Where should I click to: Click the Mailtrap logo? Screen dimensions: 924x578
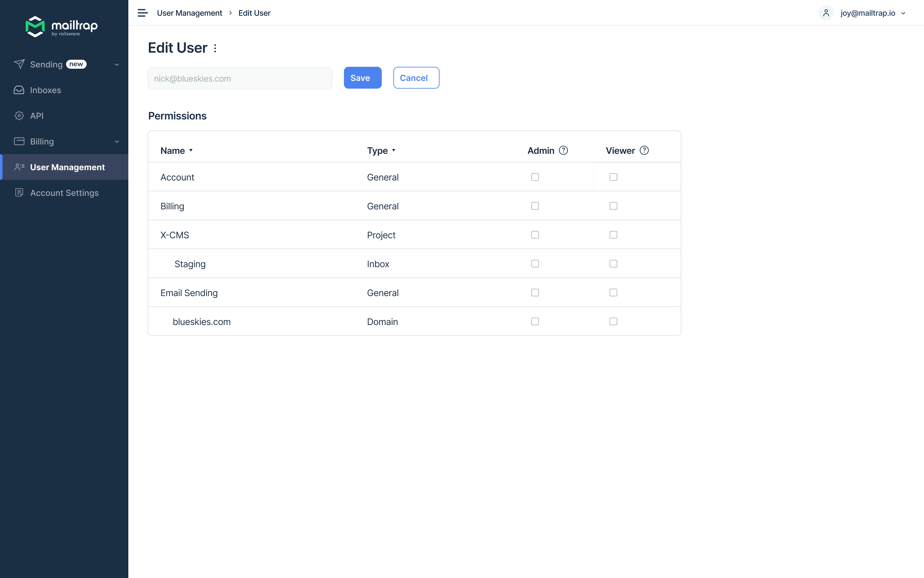62,26
